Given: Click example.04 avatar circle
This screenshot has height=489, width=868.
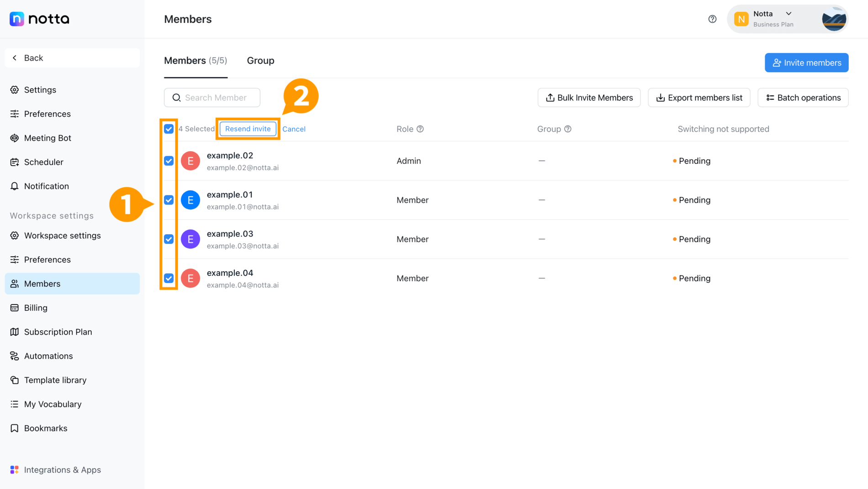Looking at the screenshot, I should click(191, 279).
